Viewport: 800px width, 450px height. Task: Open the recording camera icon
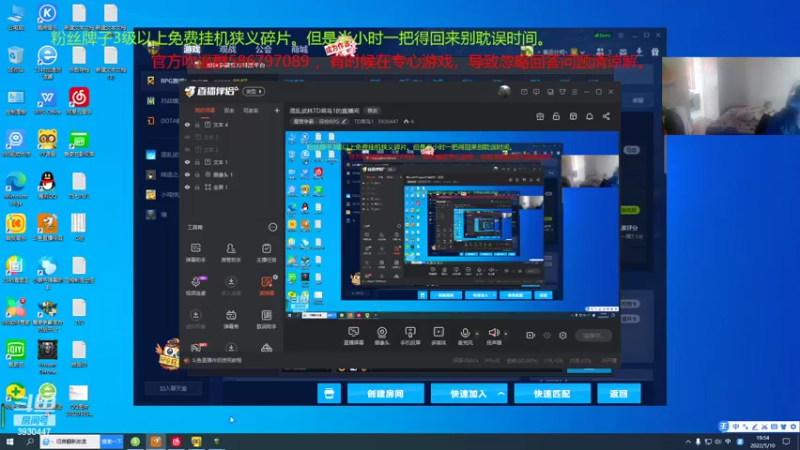(531, 335)
